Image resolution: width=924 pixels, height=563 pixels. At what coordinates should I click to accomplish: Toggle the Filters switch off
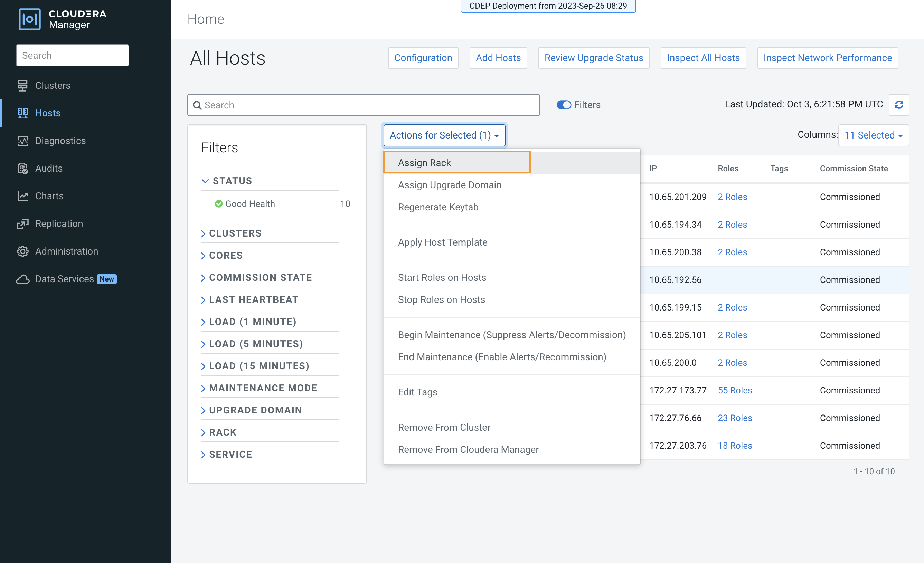[563, 105]
